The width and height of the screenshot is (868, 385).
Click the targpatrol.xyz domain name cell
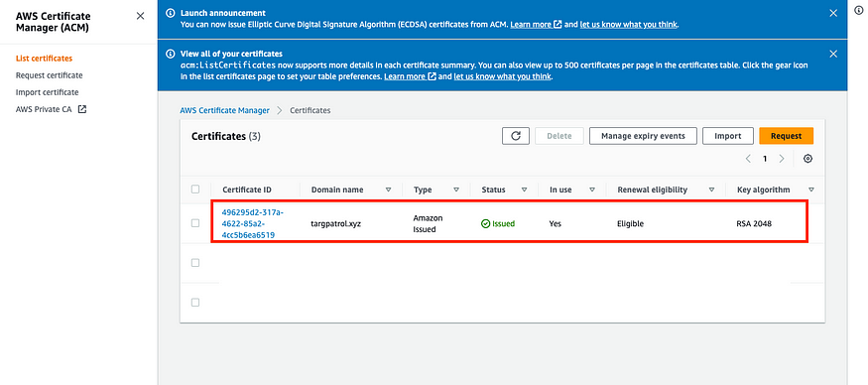336,224
